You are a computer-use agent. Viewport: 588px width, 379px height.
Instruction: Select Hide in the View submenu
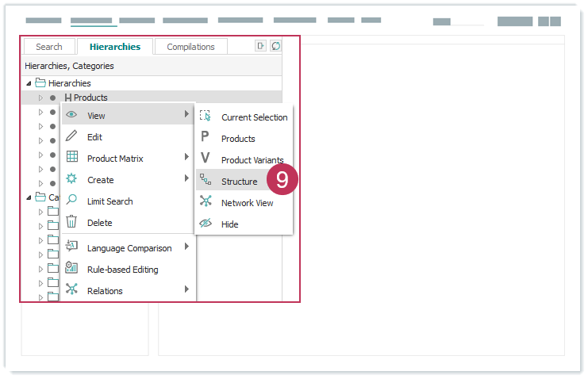[x=229, y=224]
